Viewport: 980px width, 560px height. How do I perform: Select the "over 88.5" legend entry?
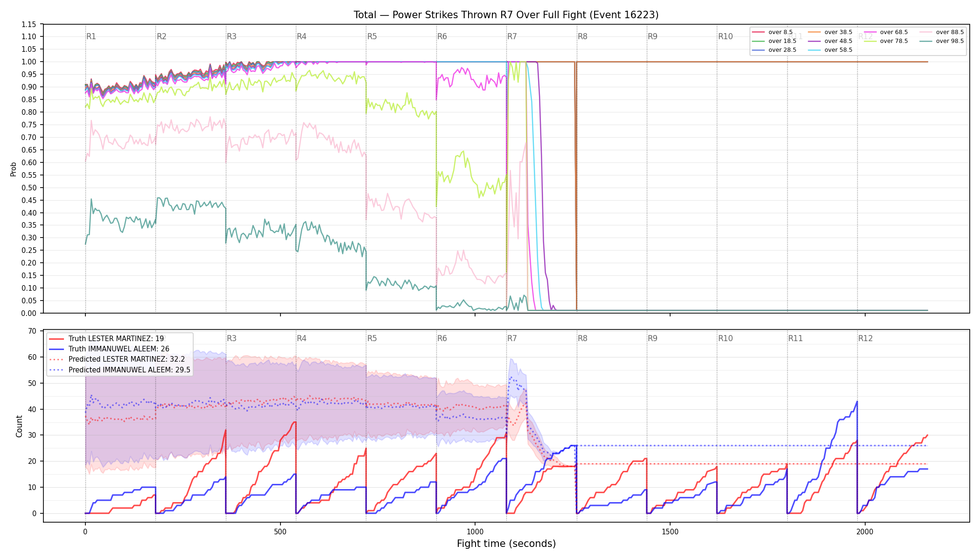point(942,32)
